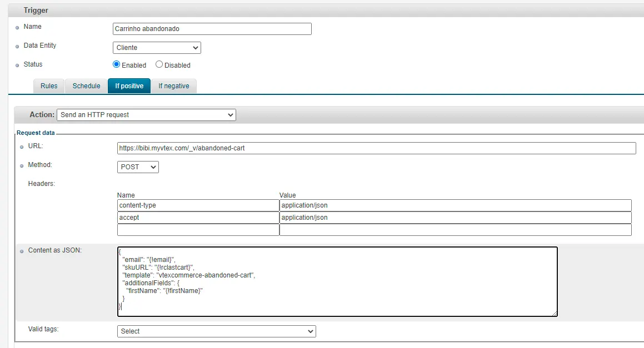Click into the URL input field
The height and width of the screenshot is (348, 644).
pyautogui.click(x=376, y=148)
